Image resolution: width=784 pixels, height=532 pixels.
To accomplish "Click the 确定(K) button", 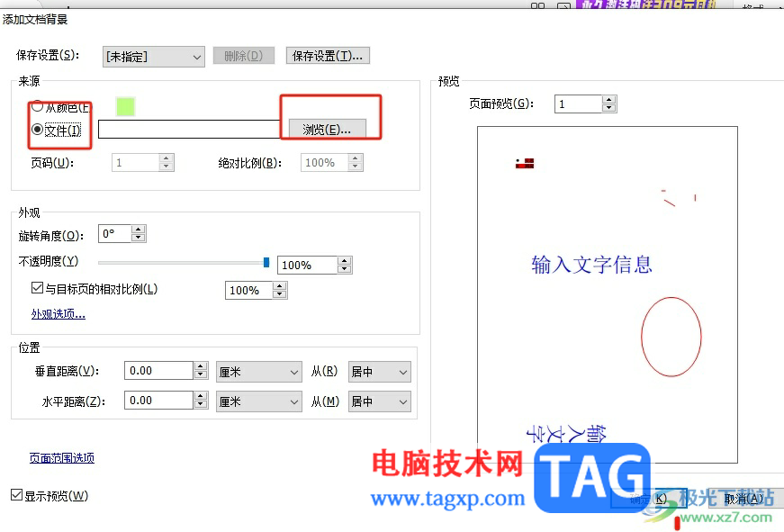I will [x=648, y=499].
